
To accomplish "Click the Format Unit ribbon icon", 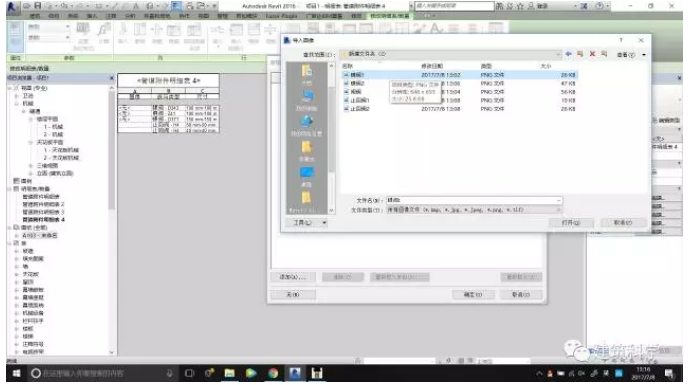I will pyautogui.click(x=83, y=34).
